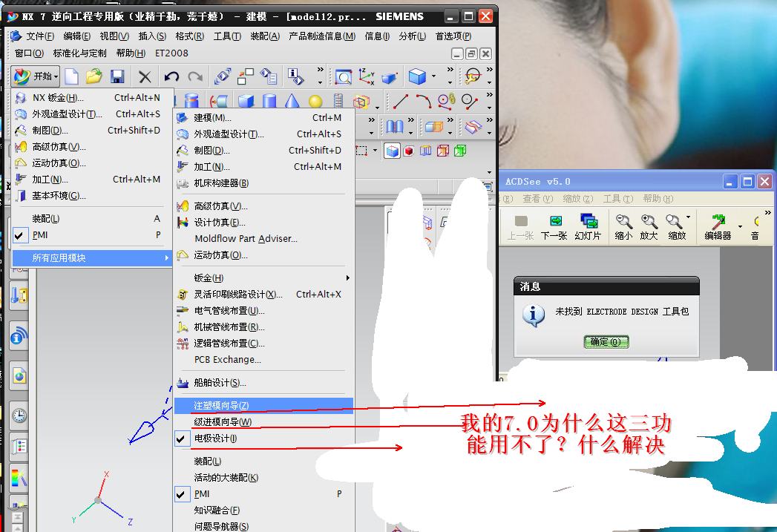
Task: Select NX 钣金(H) in start menu
Action: (92, 98)
